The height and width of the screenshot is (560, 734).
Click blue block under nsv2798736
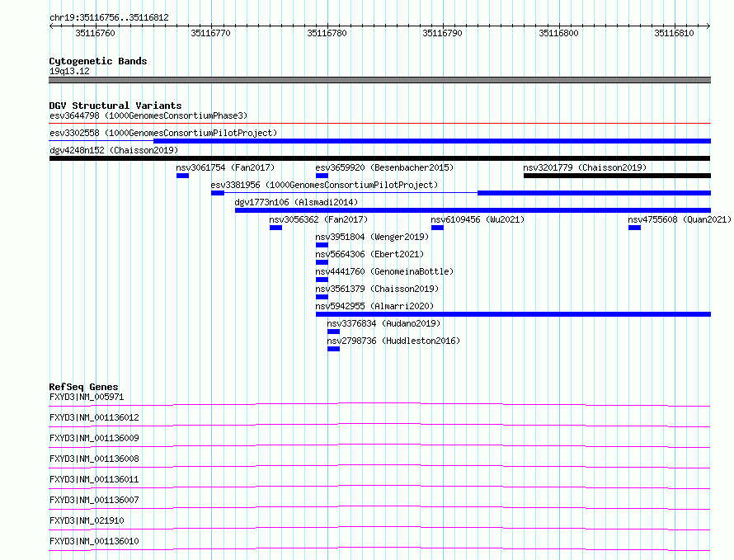[333, 349]
